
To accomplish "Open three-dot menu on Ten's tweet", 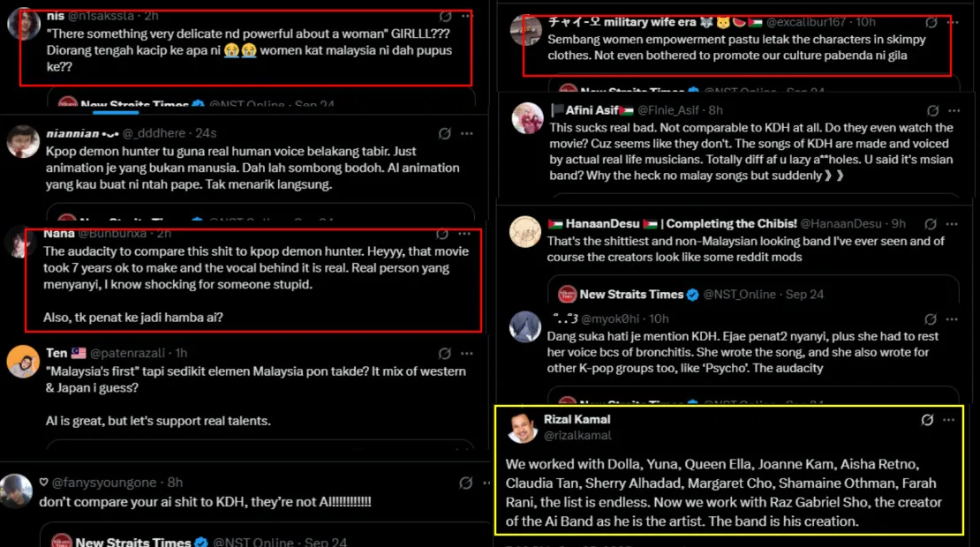I will click(x=465, y=353).
